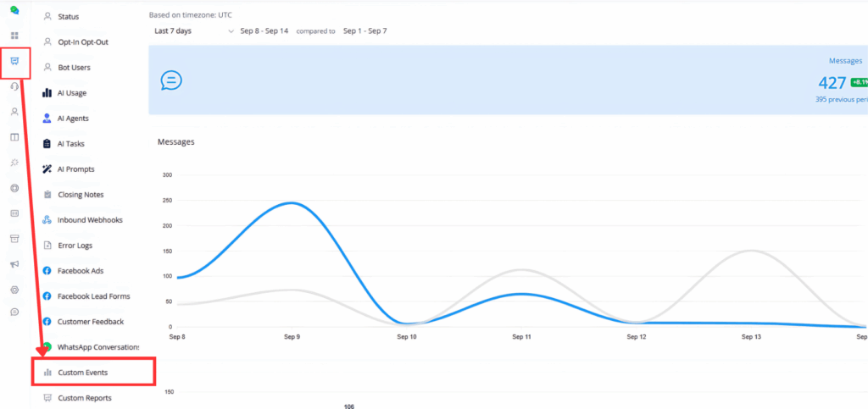The image size is (868, 409).
Task: Select Custom Events menu item
Action: 82,373
